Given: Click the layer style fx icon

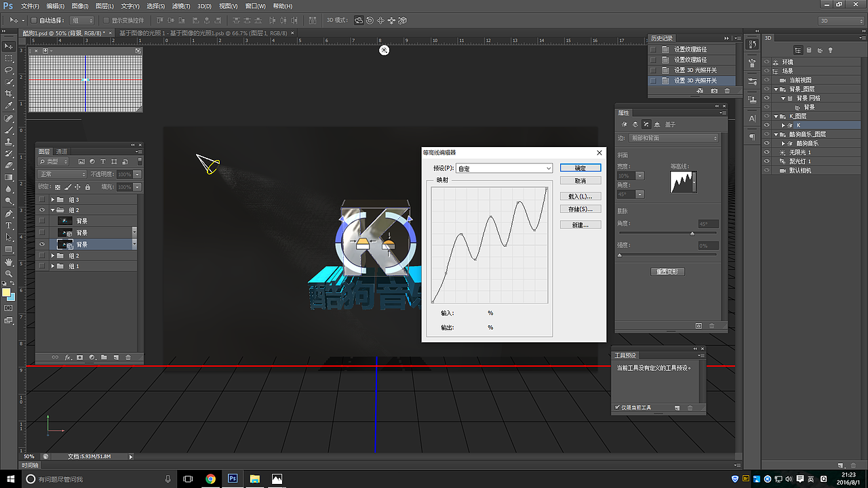Looking at the screenshot, I should [68, 357].
